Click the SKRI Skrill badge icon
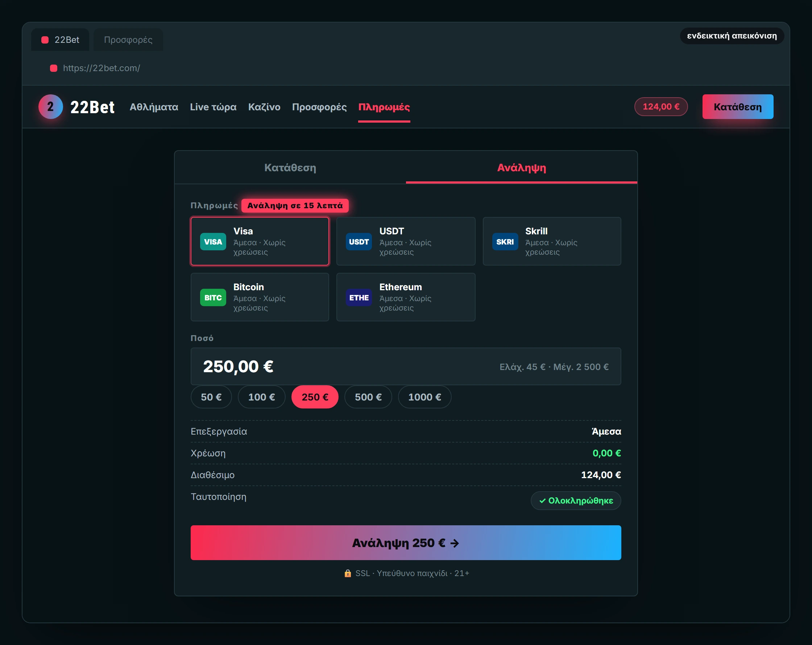This screenshot has width=812, height=645. point(505,242)
